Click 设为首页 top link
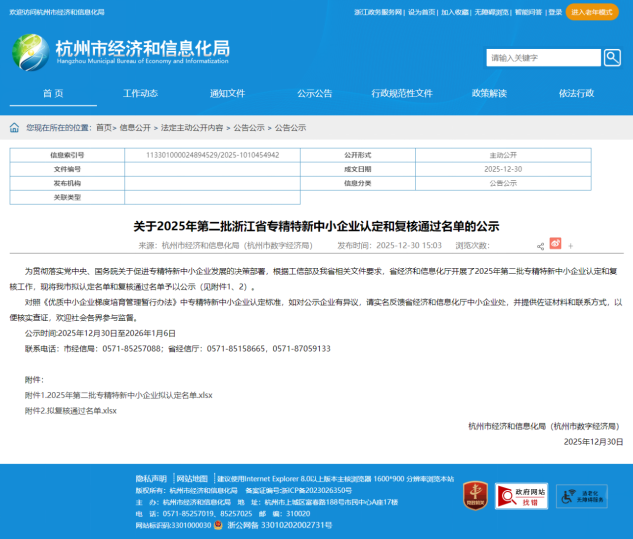This screenshot has height=539, width=633. (421, 12)
